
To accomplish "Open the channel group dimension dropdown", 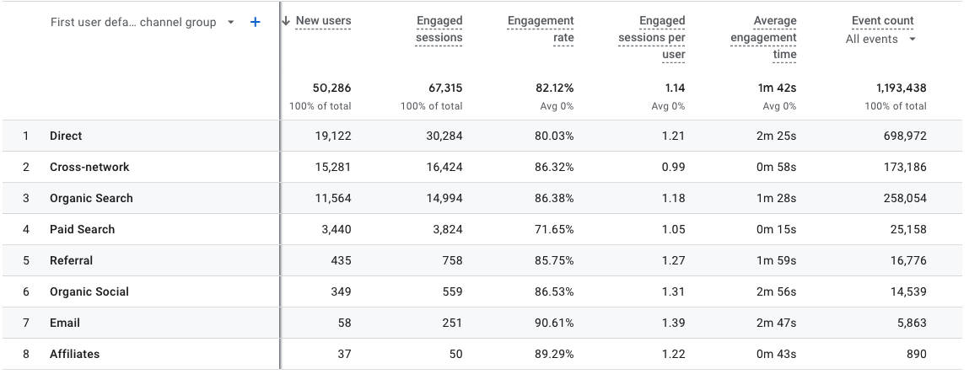I will tap(231, 23).
